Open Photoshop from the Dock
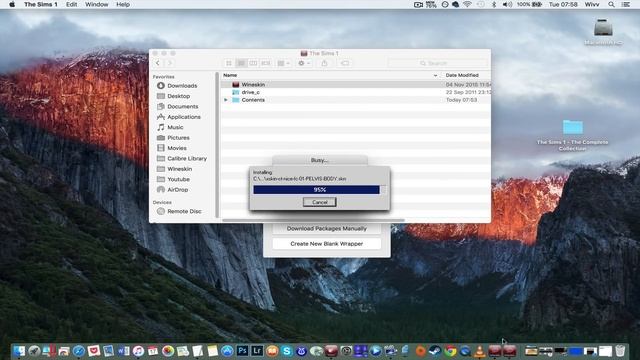640x360 pixels. (x=242, y=351)
